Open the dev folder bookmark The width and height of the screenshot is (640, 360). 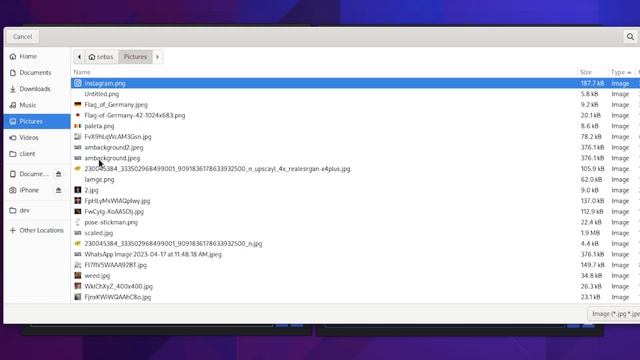[37, 210]
